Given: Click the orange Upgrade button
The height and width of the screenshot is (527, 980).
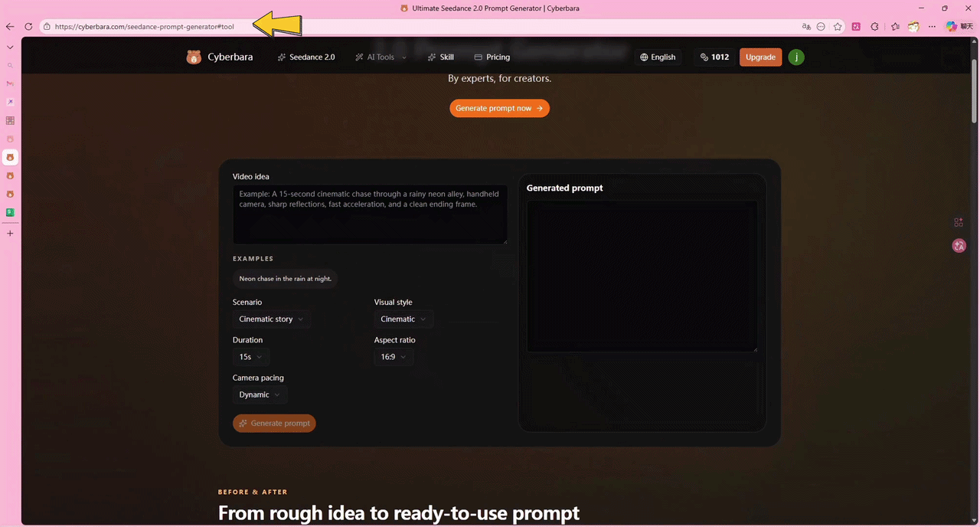Looking at the screenshot, I should (x=760, y=57).
